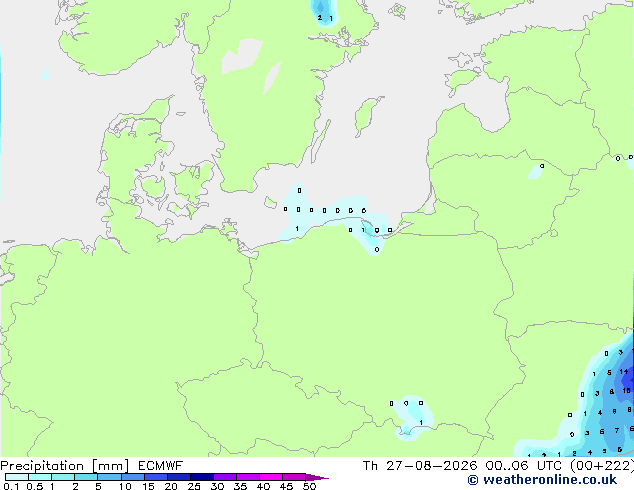Image resolution: width=634 pixels, height=490 pixels.
Task: Select the 2–5 mm legend swatch
Action: point(86,477)
